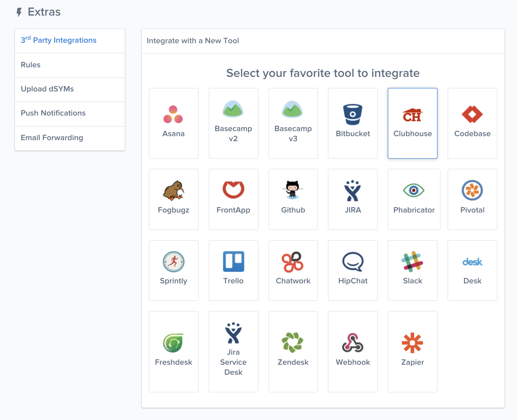Pick the HipChat speech bubble icon
518x420 pixels.
353,262
